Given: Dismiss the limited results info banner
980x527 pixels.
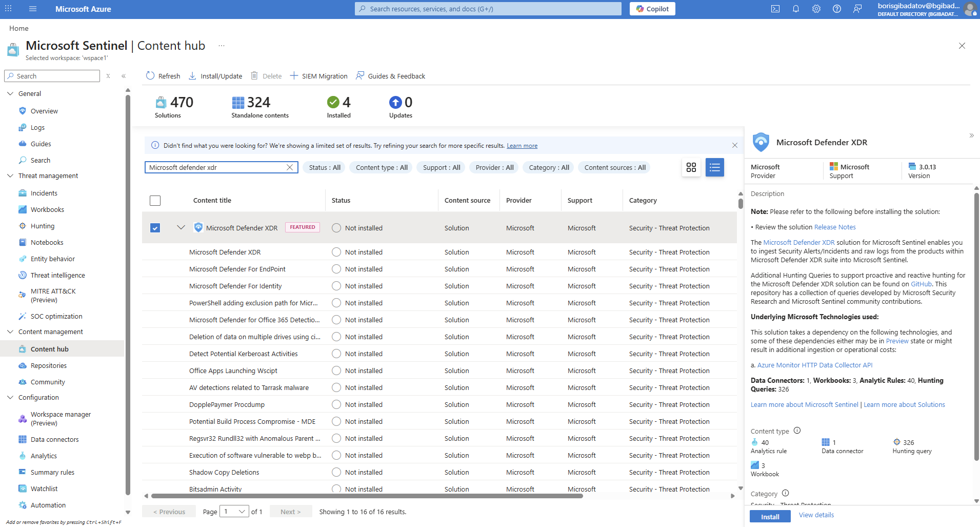Looking at the screenshot, I should pyautogui.click(x=734, y=145).
